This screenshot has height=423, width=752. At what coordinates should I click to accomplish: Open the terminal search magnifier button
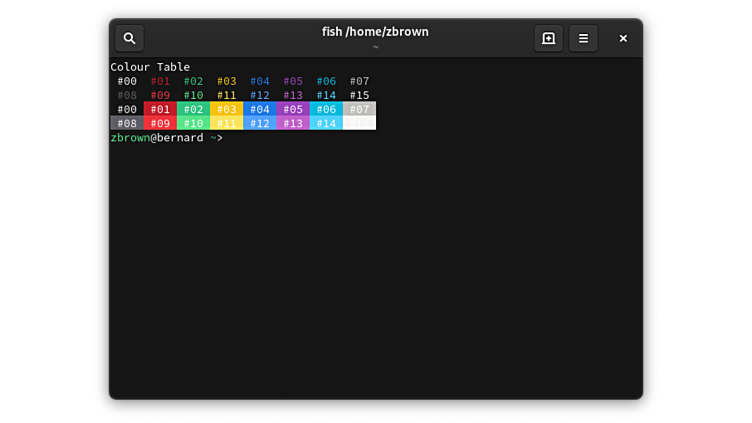pyautogui.click(x=129, y=38)
